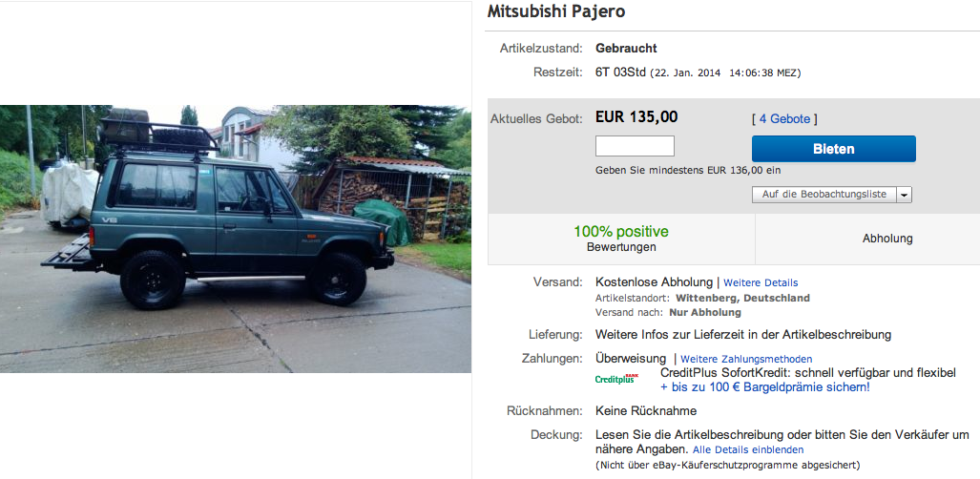Screen dimensions: 980x479
Task: Focus the bid amount input field
Action: 635,146
